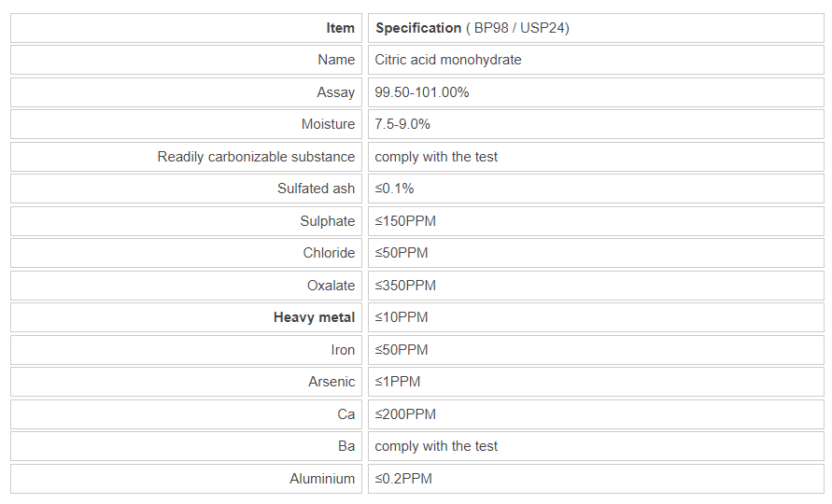Select the ≤150PPM sulphate value
832x504 pixels.
click(x=405, y=221)
